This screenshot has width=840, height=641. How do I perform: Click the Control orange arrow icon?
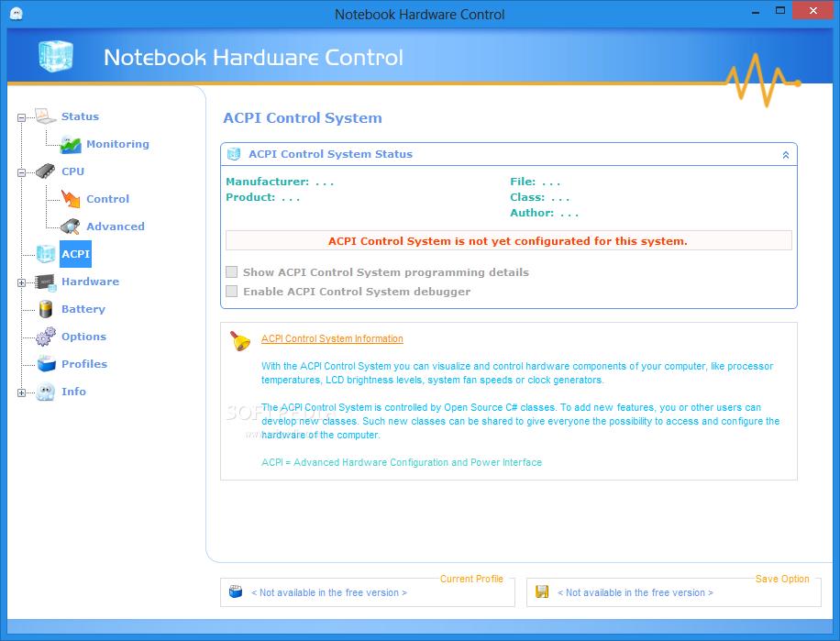tap(71, 199)
